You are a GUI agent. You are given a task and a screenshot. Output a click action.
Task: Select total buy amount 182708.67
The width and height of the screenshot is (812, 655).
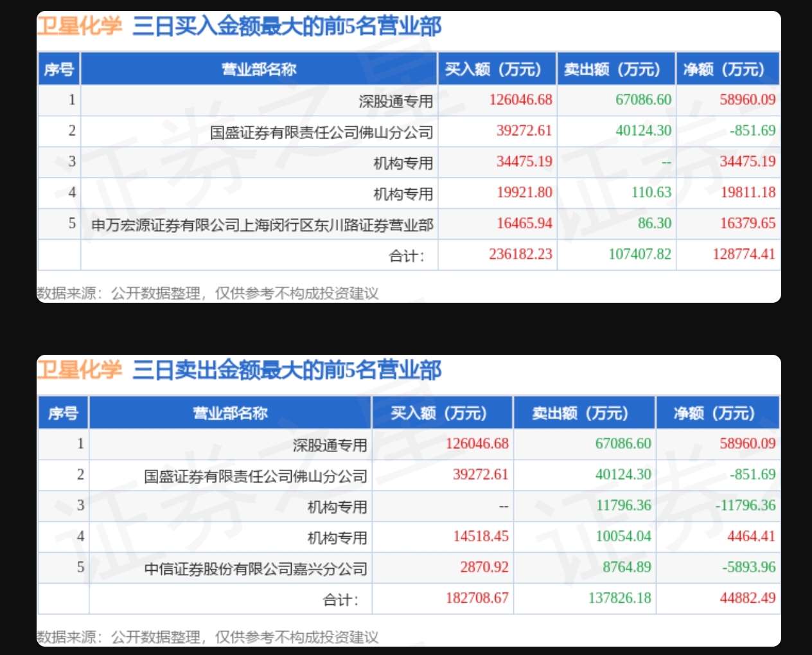click(477, 598)
